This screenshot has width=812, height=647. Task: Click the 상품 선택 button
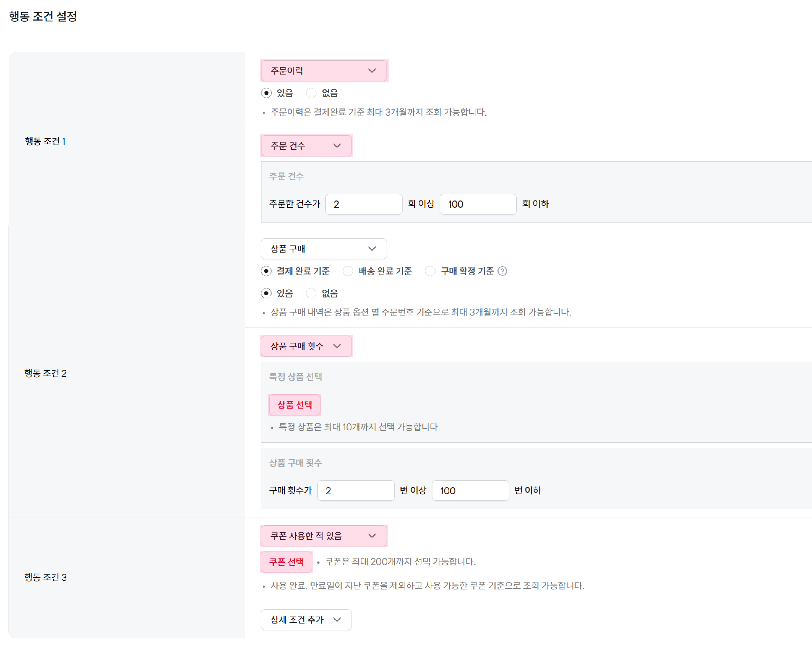coord(294,405)
